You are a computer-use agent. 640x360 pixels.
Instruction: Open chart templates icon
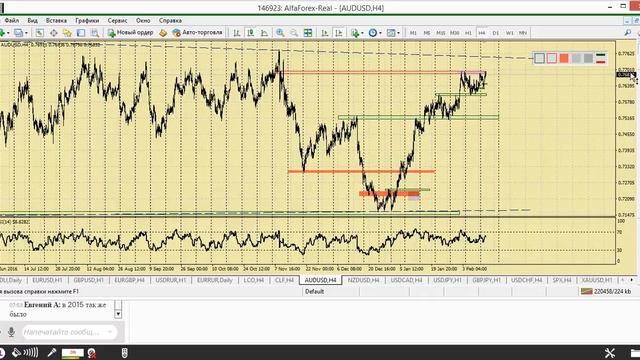click(391, 33)
